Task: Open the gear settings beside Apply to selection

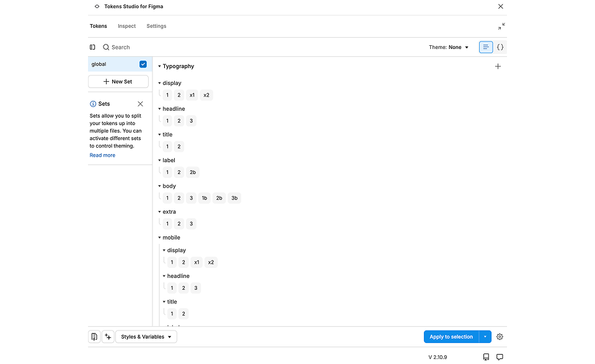Action: 500,337
